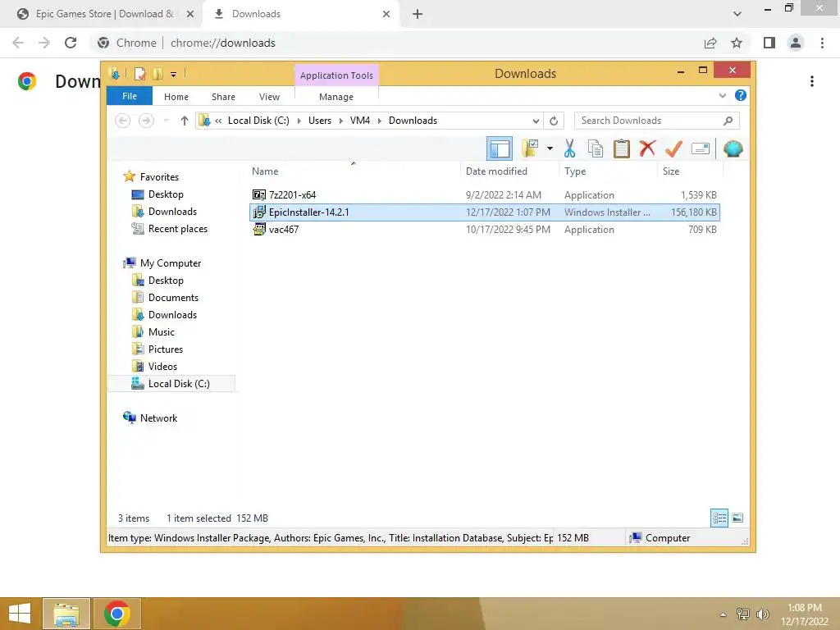
Task: Select the Application Tools contextual tab
Action: pos(336,75)
